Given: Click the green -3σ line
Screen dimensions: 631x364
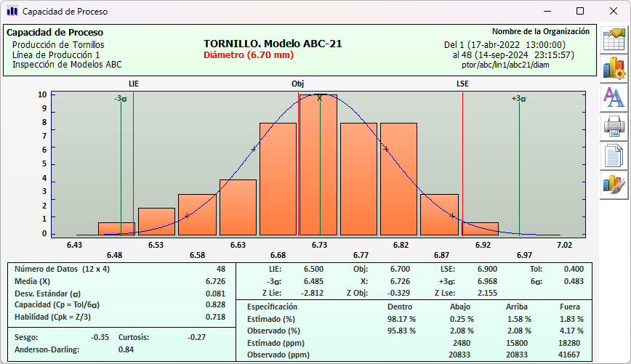Looking at the screenshot, I should point(121,167).
